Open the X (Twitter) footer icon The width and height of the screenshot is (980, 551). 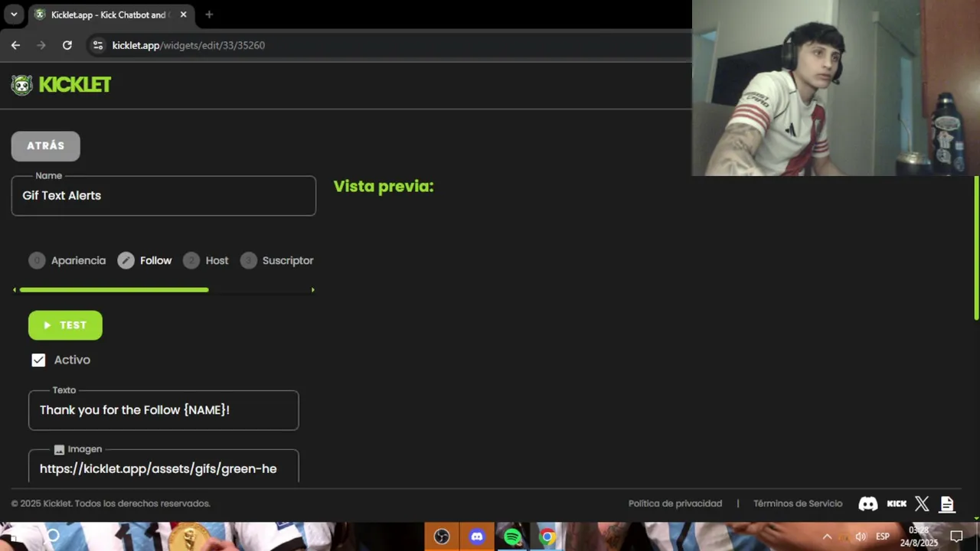point(922,504)
